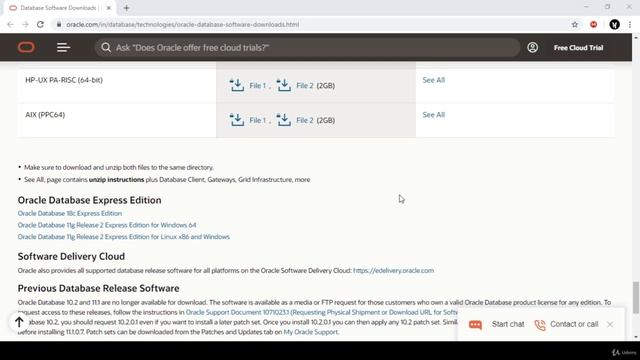
Task: Click File 2 link for HP-UX PA-RISC
Action: (304, 86)
